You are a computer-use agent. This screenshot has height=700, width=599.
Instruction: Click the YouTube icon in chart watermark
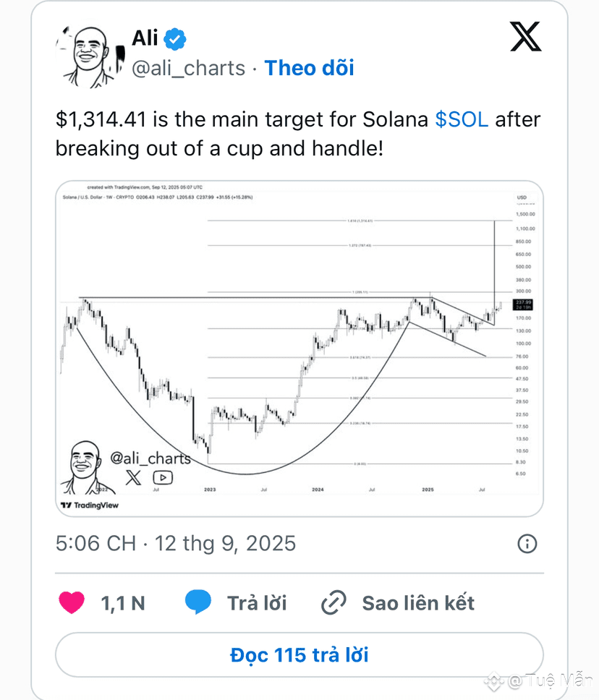(x=163, y=478)
